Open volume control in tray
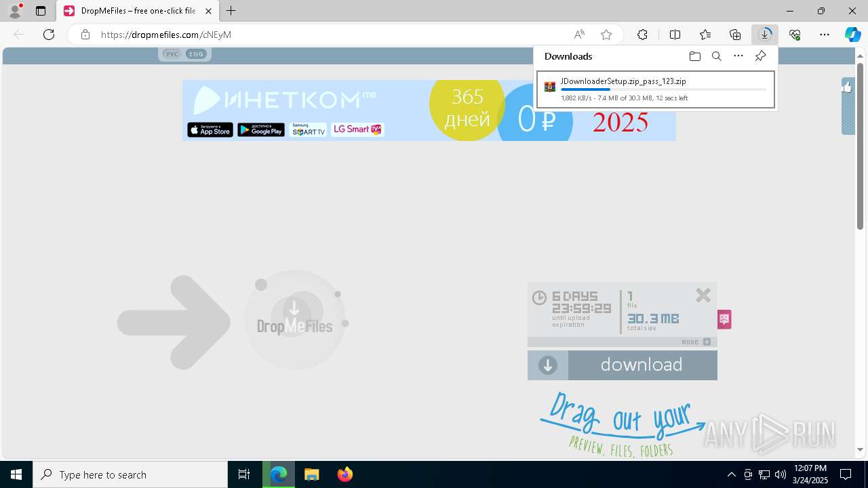Viewport: 868px width, 488px height. pyautogui.click(x=781, y=474)
